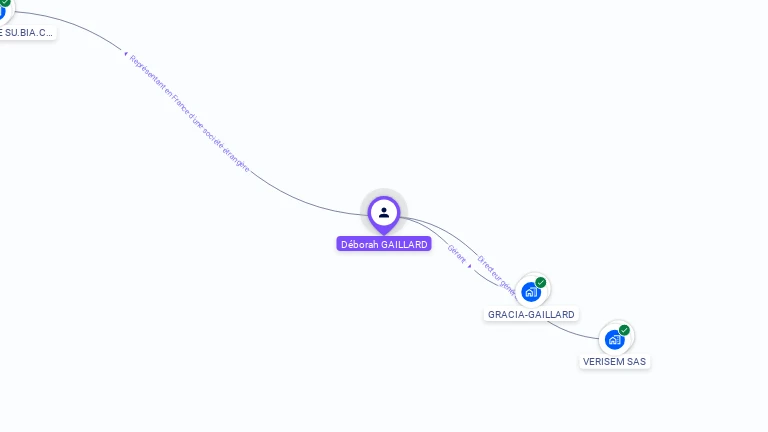Click the arrowhead next to Gérant label
Viewport: 768px width, 432px height.
470,266
